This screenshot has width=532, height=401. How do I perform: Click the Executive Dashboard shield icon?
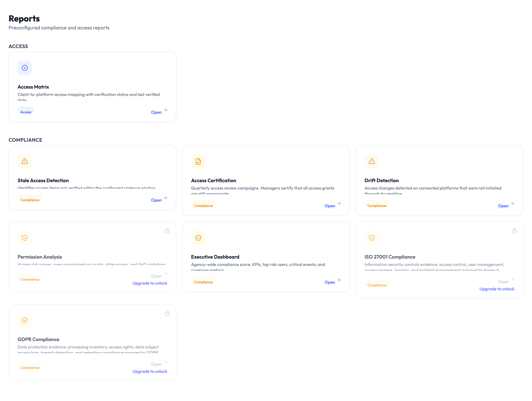coord(198,238)
